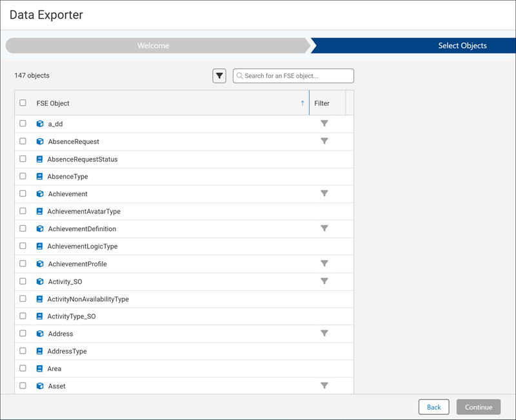Select the AchievementAvatarType object name

coord(84,212)
